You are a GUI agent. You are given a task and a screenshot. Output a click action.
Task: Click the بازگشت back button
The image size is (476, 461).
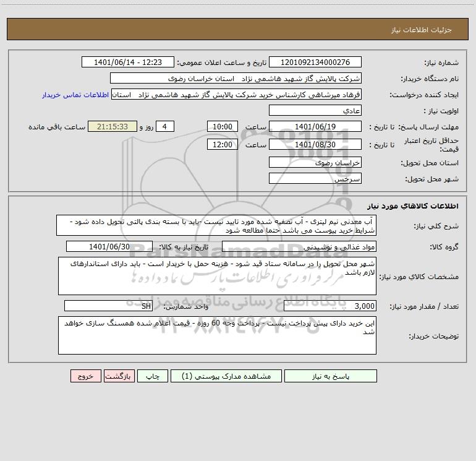[x=117, y=376]
